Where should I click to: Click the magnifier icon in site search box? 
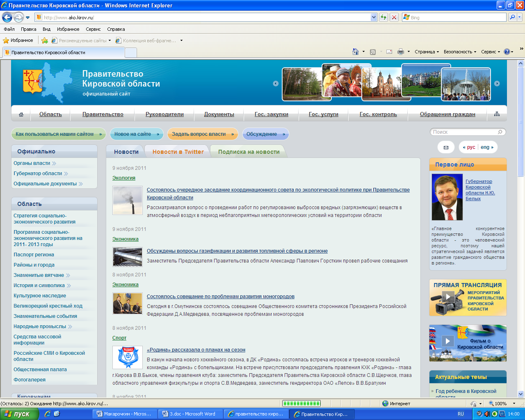500,132
